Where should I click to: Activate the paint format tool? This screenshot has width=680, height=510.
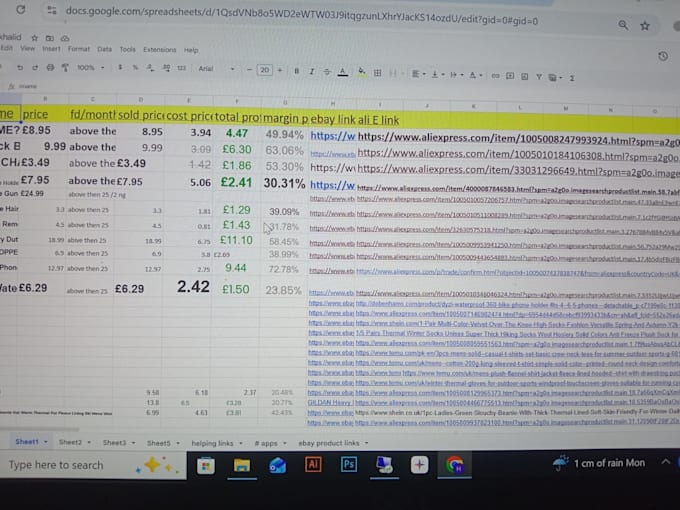tap(65, 67)
